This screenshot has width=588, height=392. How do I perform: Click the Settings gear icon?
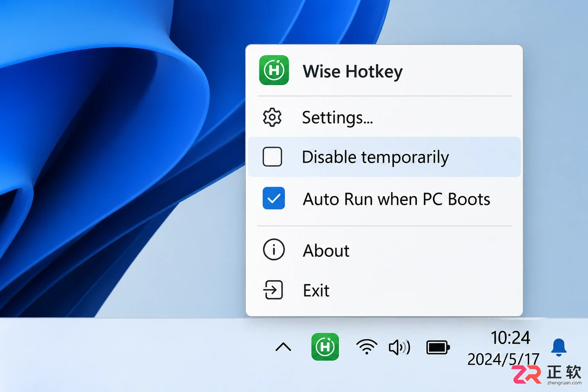[x=272, y=118]
